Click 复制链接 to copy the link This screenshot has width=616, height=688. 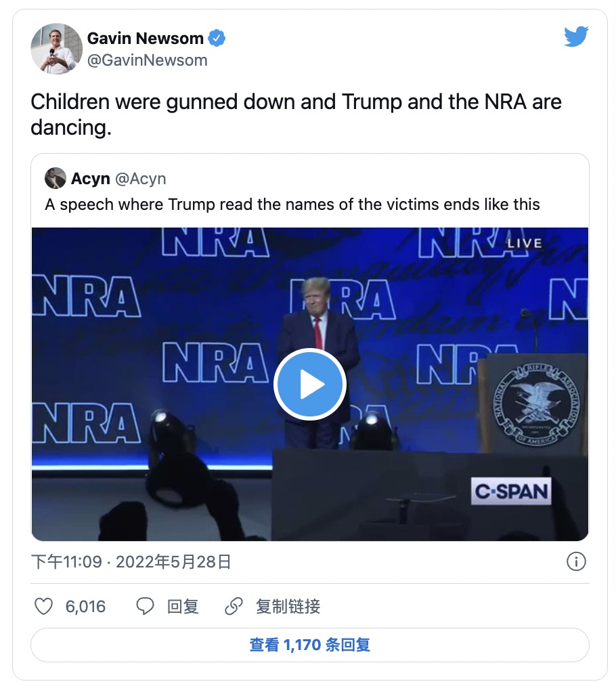[x=288, y=606]
